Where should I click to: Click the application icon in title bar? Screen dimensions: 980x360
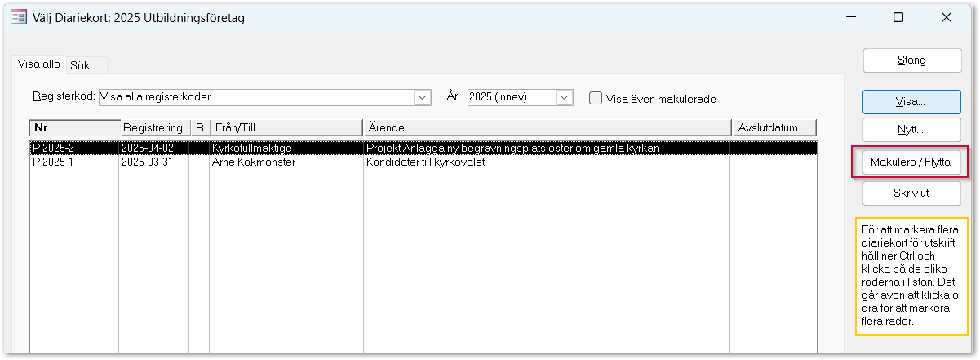[18, 17]
